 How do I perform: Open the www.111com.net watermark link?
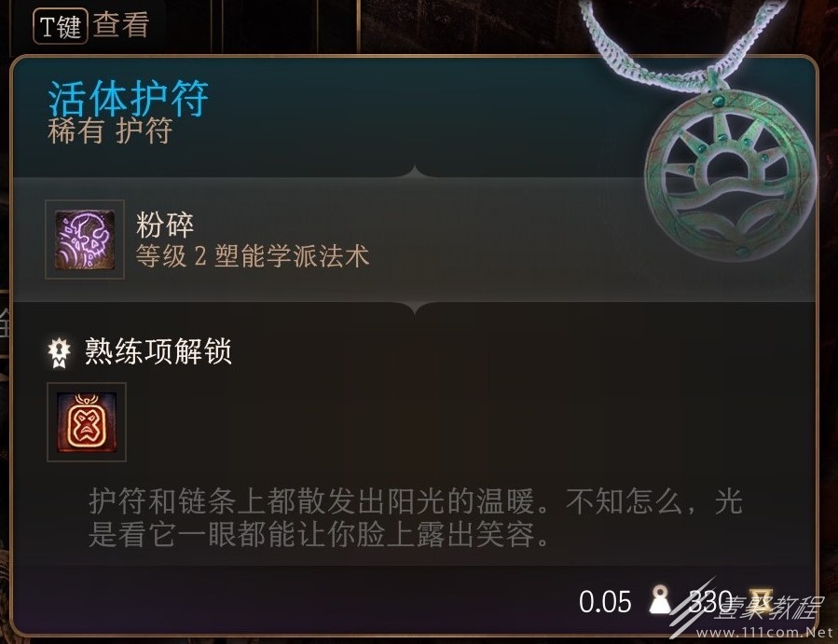(764, 633)
